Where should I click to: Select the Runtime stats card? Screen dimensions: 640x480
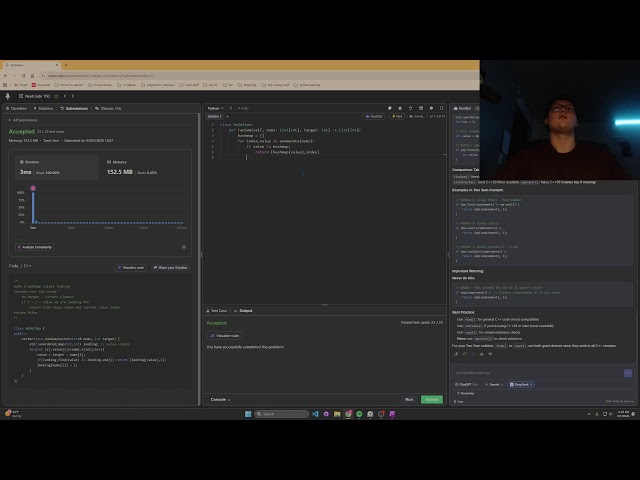click(57, 167)
